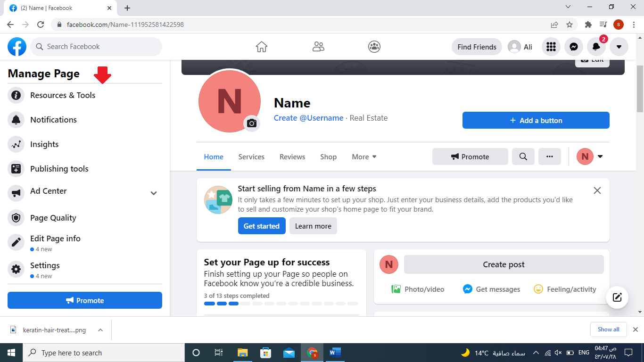Share this page icon in address bar
Screen dimensions: 644x362
[x=554, y=25]
